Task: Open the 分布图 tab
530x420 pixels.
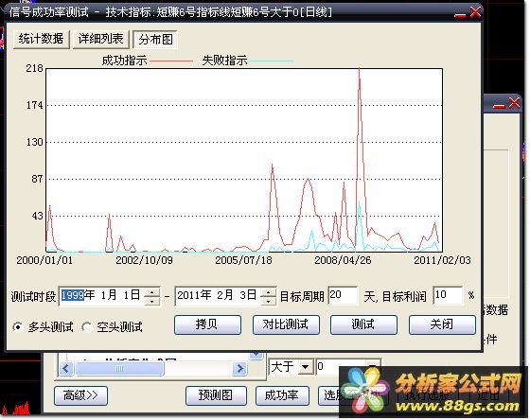Action: pos(155,40)
